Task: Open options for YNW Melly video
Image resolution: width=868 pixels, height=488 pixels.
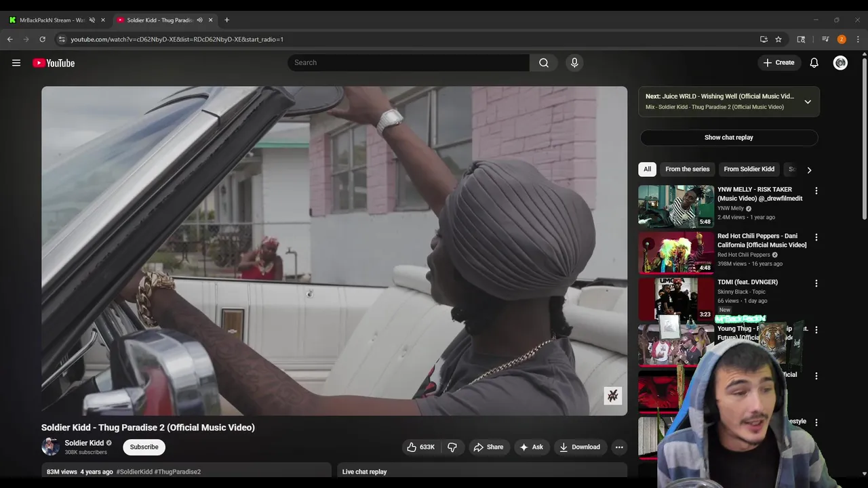Action: [x=816, y=191]
